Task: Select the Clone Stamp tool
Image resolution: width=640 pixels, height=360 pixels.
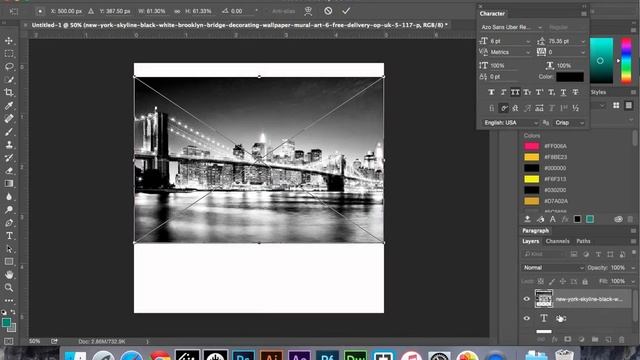Action: tap(9, 144)
